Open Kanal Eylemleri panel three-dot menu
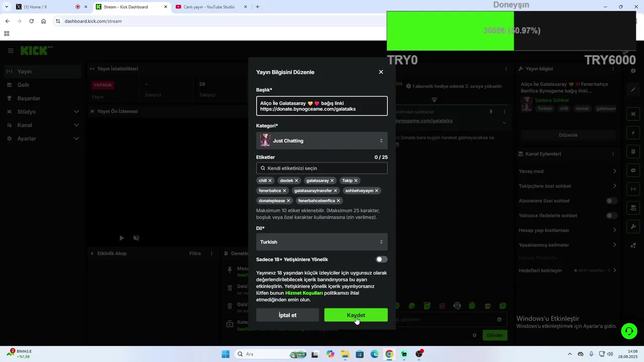The image size is (644, 362). click(613, 154)
